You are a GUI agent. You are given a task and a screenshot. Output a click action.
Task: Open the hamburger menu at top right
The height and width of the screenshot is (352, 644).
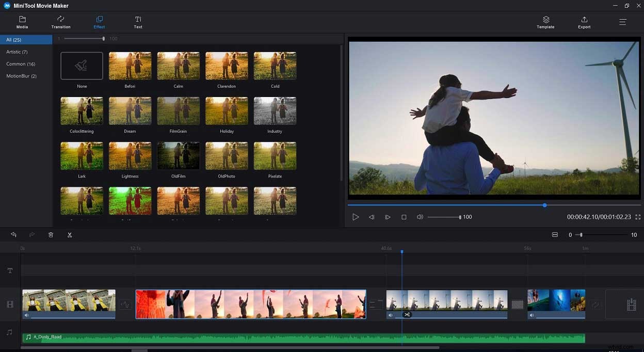coord(622,22)
